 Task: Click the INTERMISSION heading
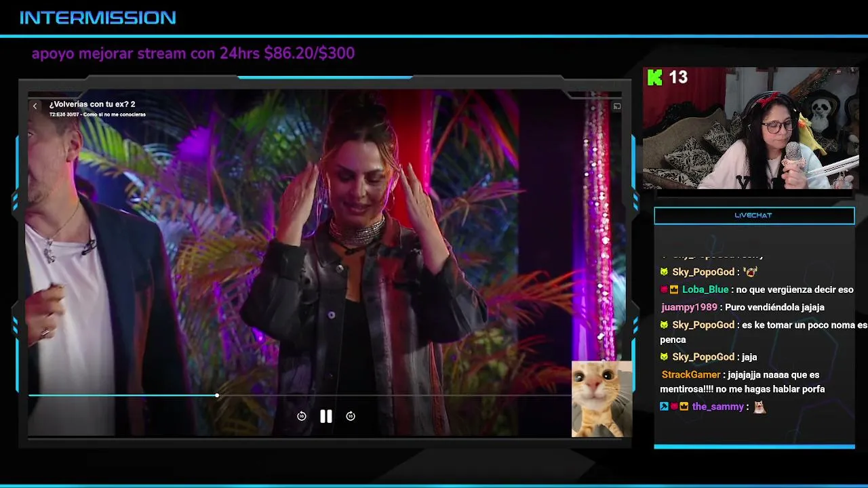98,18
